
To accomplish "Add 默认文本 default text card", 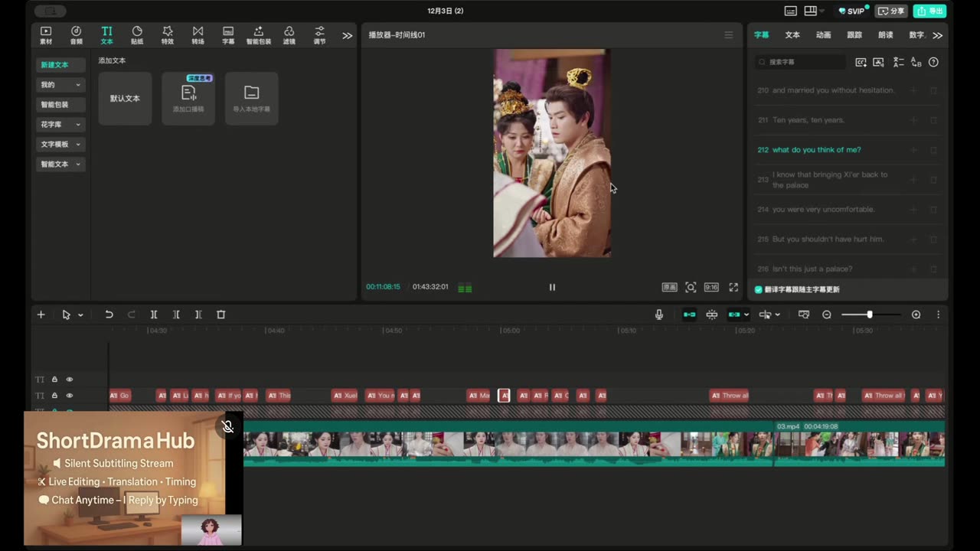I will tap(125, 99).
